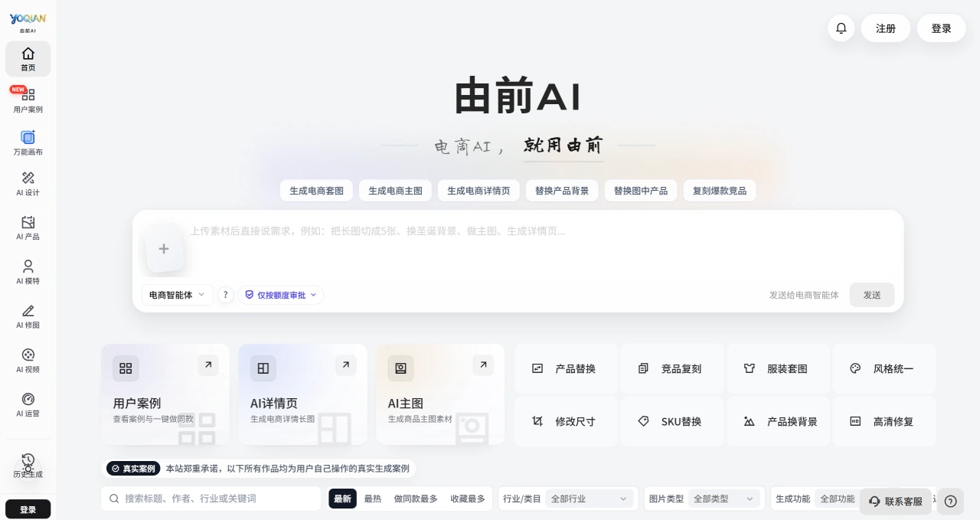Screen dimensions: 980x520
Task: Click the question mark next to 电商智能体
Action: 225,295
